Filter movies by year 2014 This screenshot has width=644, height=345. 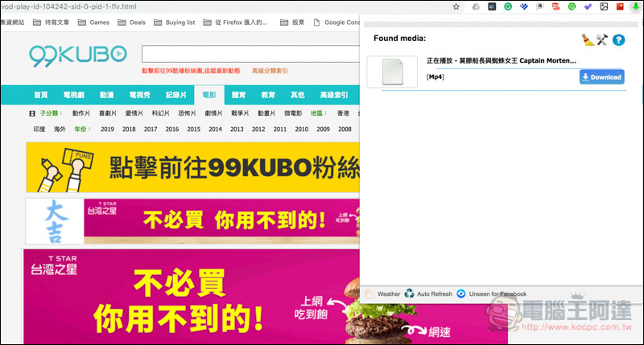pos(215,129)
